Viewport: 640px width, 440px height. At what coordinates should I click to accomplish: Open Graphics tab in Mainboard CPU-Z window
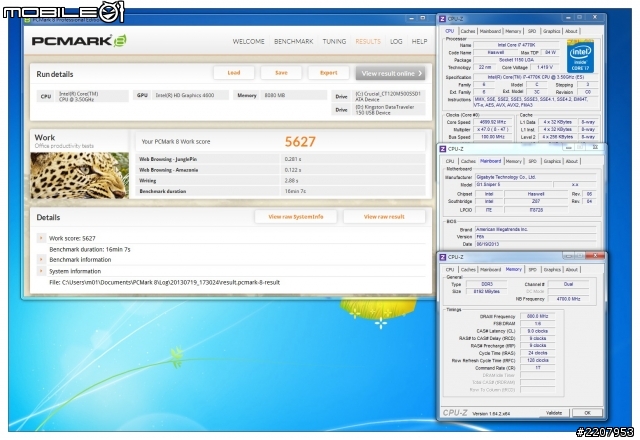[552, 161]
